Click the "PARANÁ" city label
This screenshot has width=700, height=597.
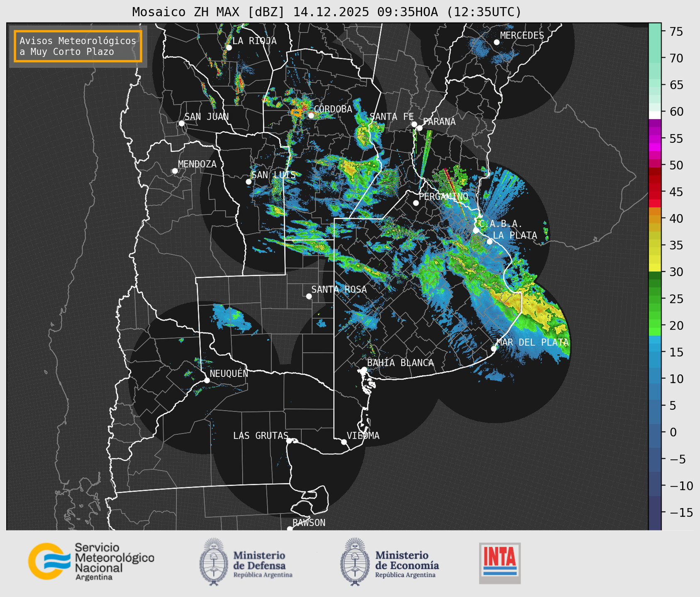(x=439, y=121)
